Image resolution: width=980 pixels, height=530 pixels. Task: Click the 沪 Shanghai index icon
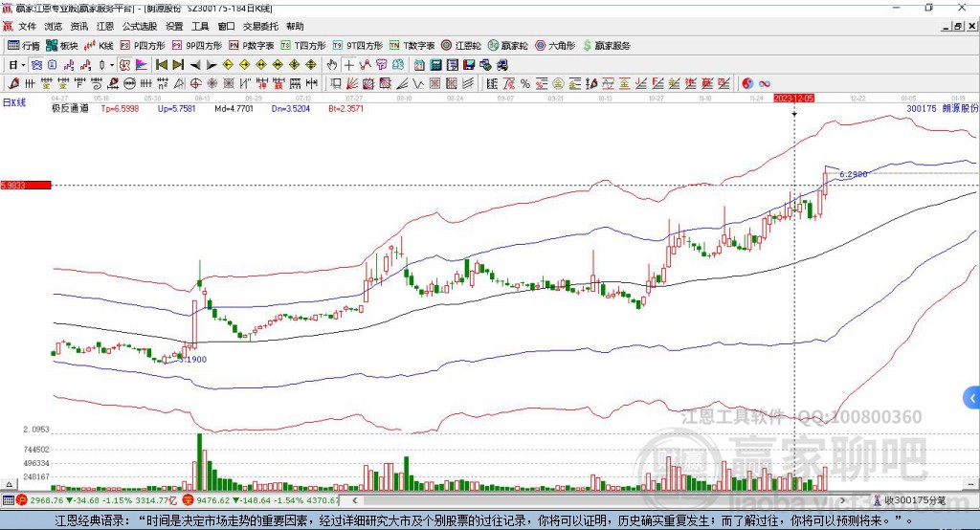point(21,500)
